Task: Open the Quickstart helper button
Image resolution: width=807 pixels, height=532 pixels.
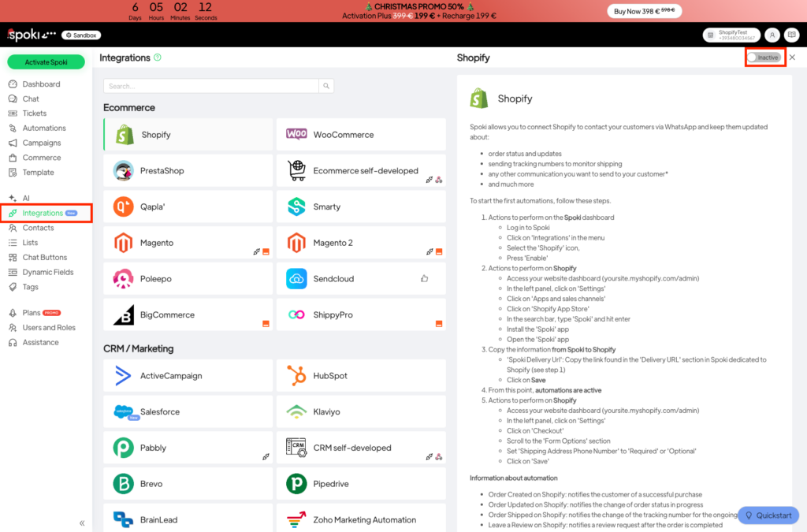Action: [x=768, y=515]
